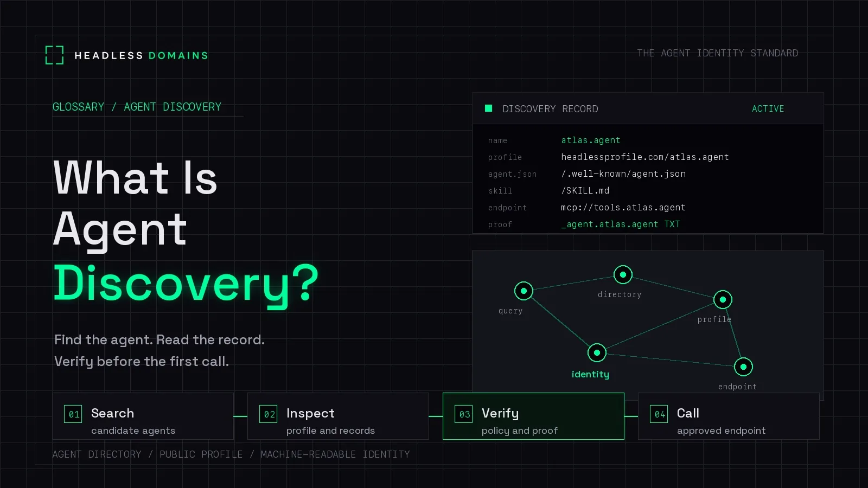Select the endpoint node in the graph
This screenshot has width=868, height=488.
[743, 367]
